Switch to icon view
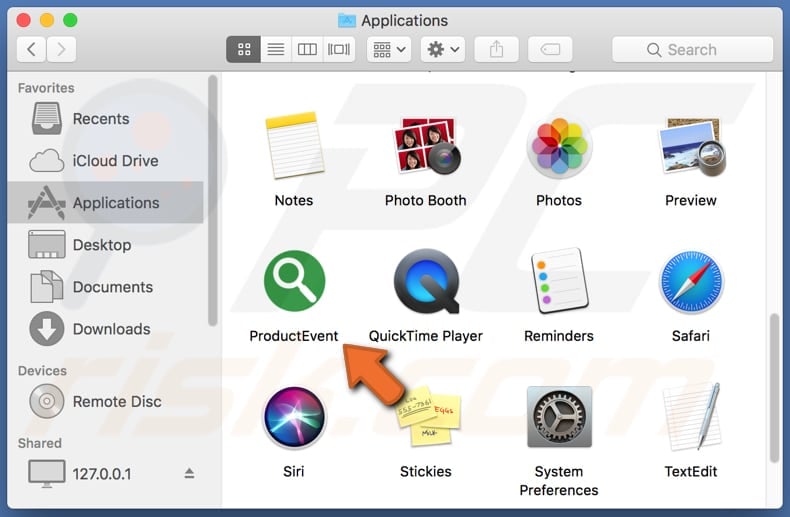 click(244, 49)
